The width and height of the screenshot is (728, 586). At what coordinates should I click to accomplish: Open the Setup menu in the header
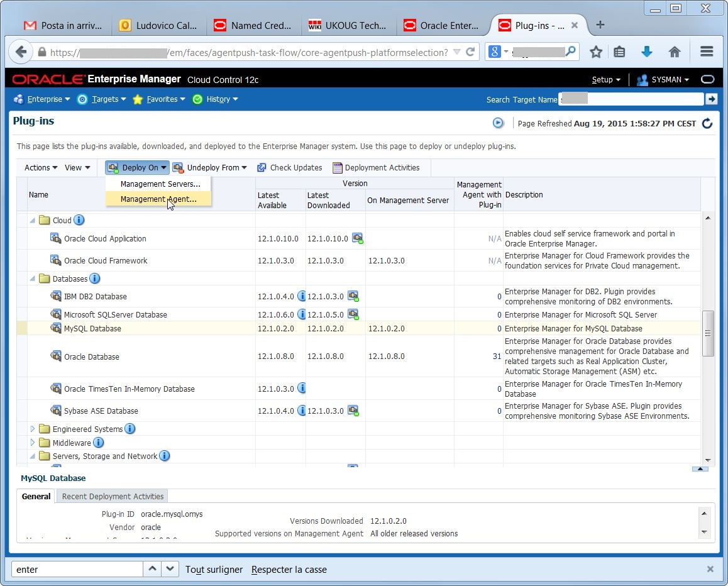click(x=606, y=79)
